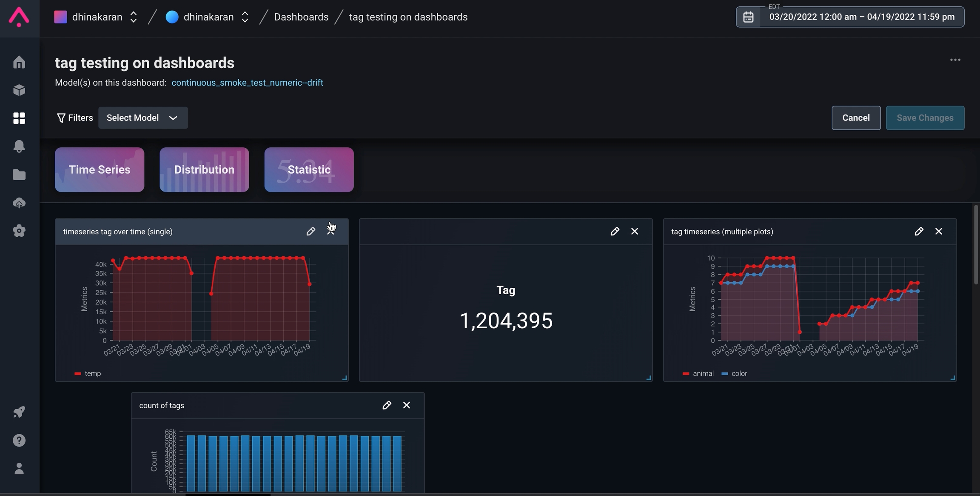Open the calendar date range picker
Screen dimensions: 980x496
coord(748,17)
